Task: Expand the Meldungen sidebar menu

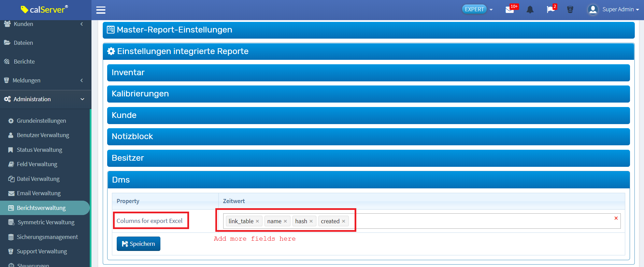Action: pos(45,80)
